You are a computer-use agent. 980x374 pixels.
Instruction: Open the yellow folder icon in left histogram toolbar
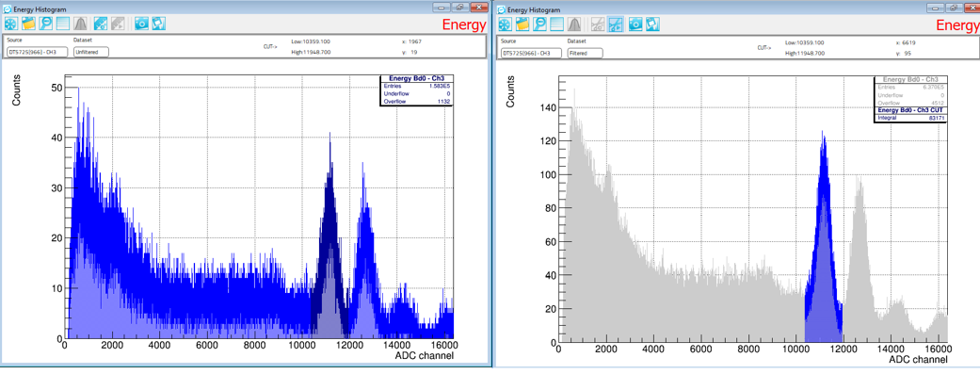29,24
